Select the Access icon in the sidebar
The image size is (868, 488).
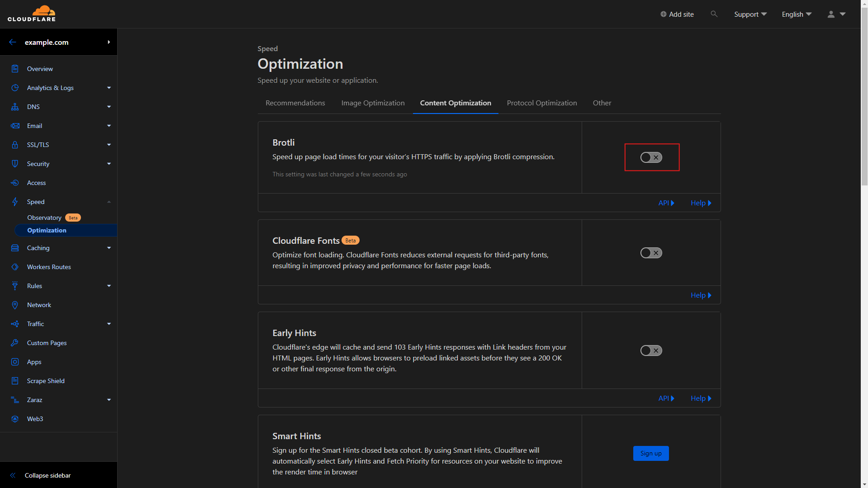[15, 183]
